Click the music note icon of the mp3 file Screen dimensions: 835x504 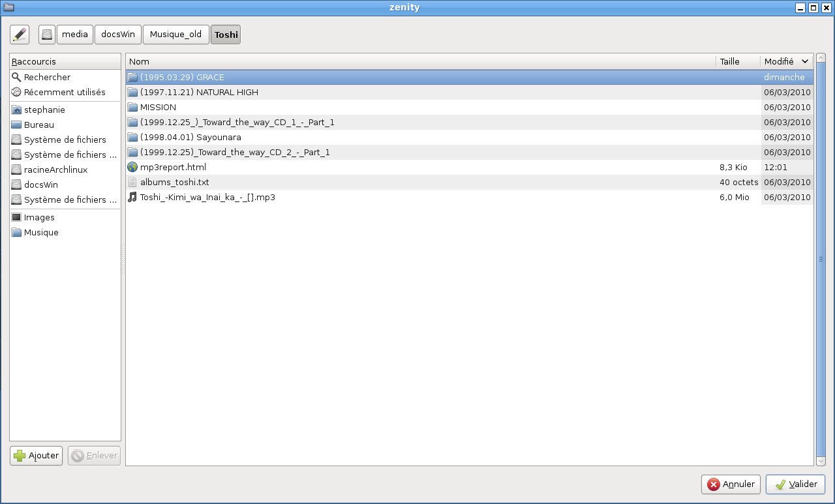132,197
